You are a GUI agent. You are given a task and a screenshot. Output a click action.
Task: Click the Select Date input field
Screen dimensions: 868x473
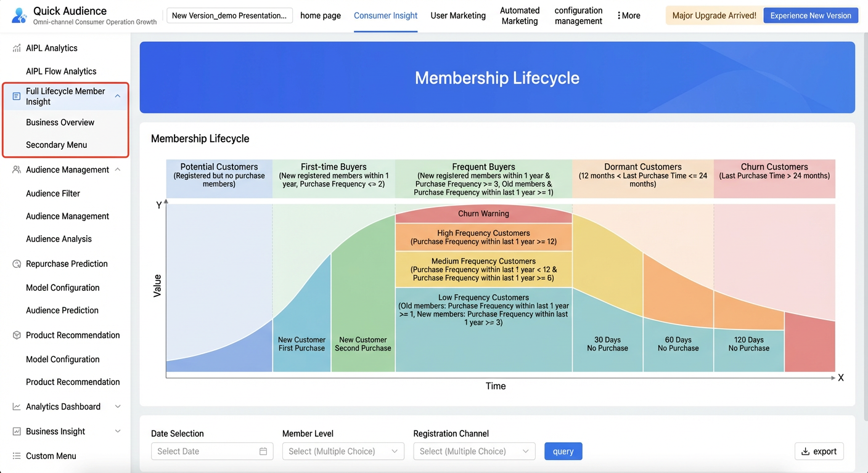point(211,451)
